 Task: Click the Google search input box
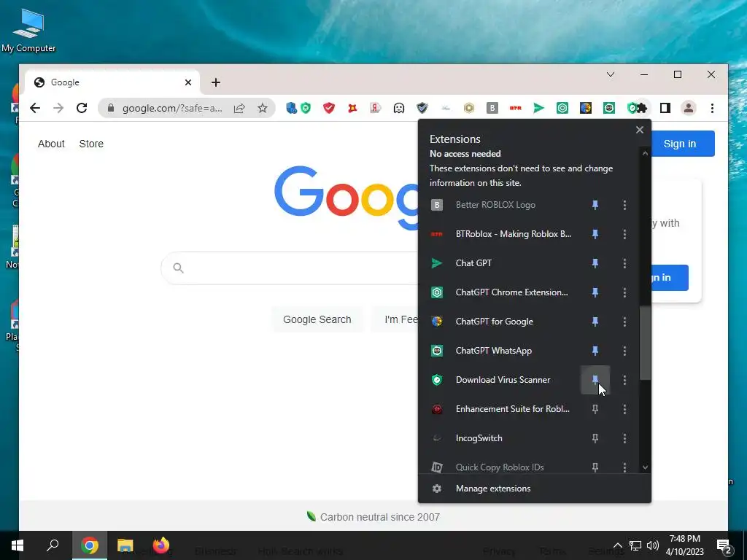point(290,268)
